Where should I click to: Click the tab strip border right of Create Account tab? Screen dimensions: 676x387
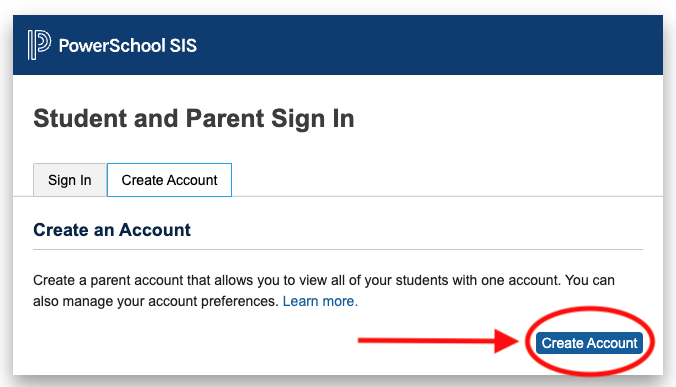coord(447,196)
